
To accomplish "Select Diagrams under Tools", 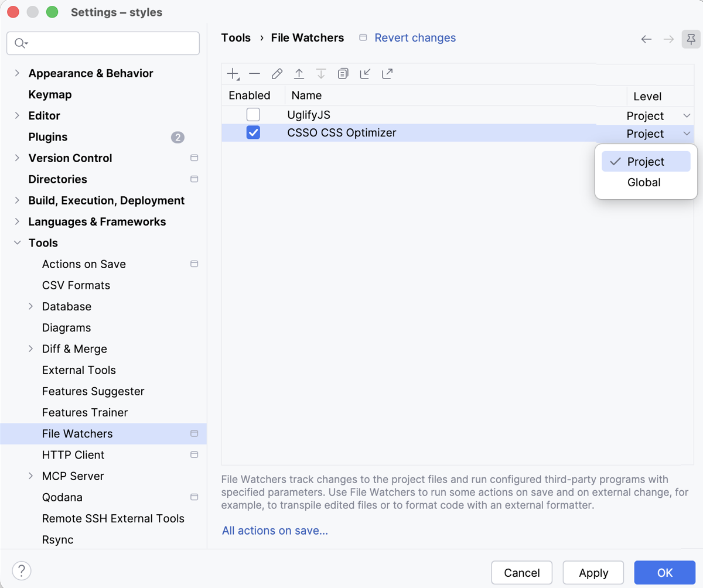I will click(66, 328).
